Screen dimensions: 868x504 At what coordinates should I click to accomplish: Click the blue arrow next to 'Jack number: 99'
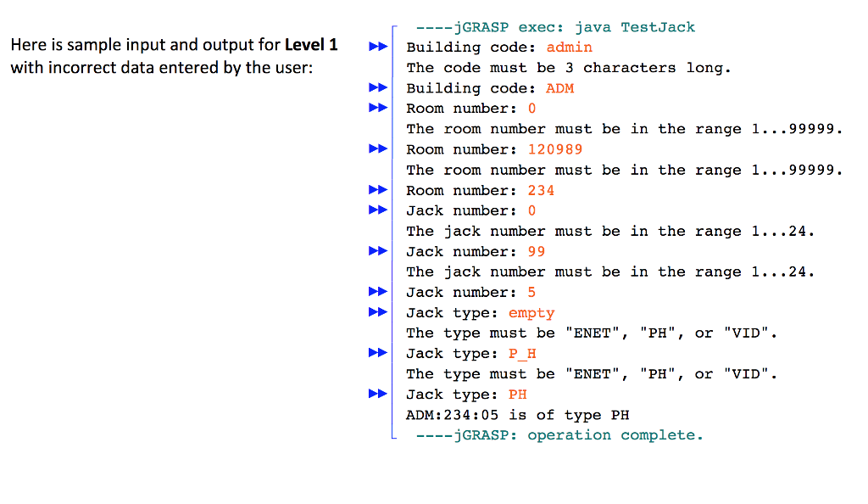tap(377, 251)
